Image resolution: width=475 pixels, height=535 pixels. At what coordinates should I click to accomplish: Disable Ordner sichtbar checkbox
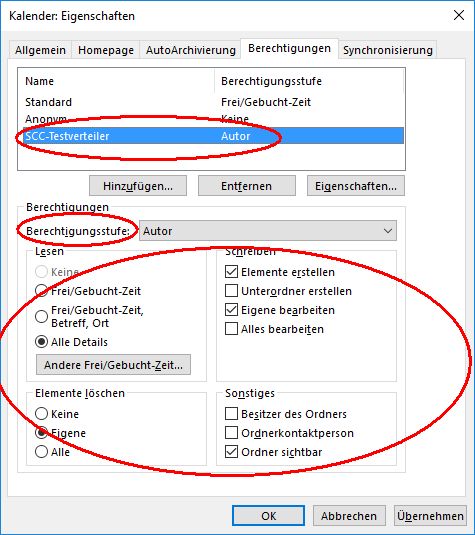point(231,452)
